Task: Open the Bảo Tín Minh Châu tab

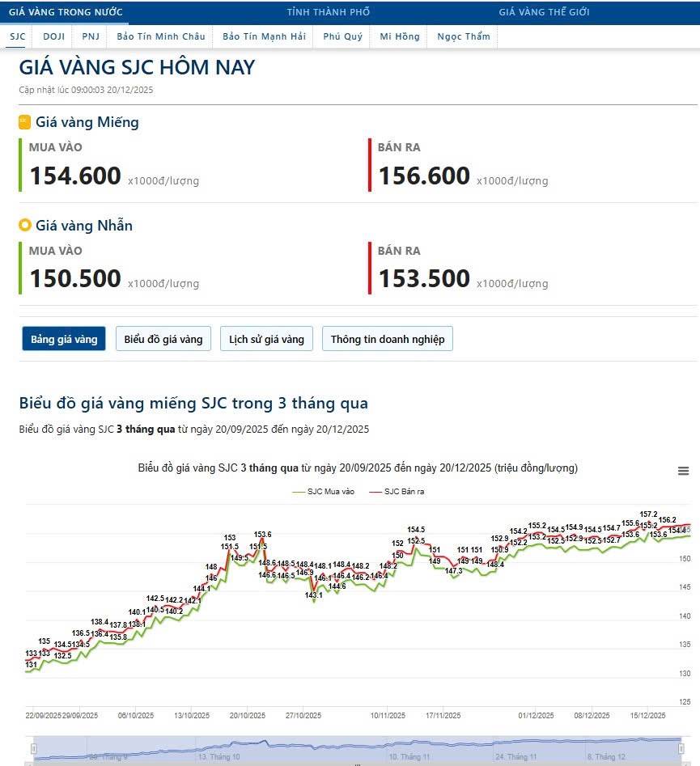Action: 160,36
